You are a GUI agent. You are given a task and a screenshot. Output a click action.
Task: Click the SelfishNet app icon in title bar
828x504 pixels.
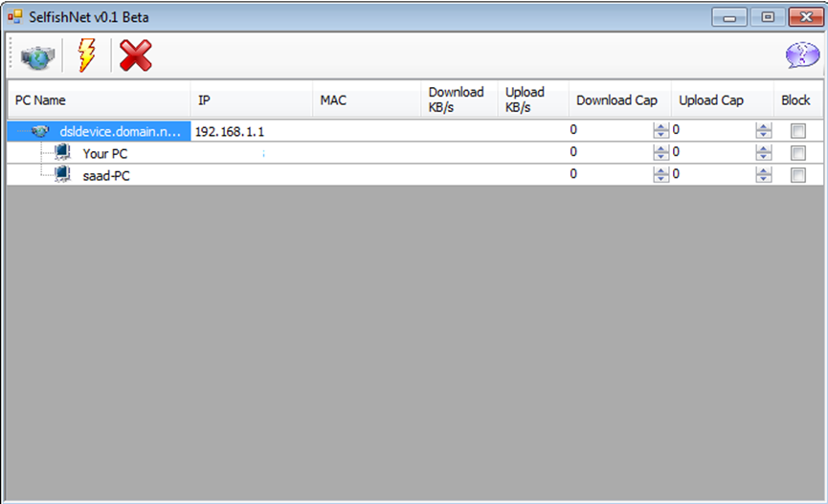(14, 17)
